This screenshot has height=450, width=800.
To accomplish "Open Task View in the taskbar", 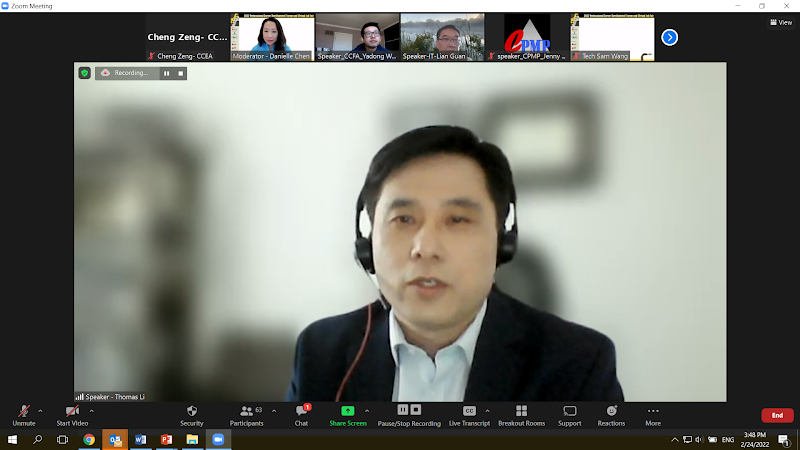I will 62,439.
